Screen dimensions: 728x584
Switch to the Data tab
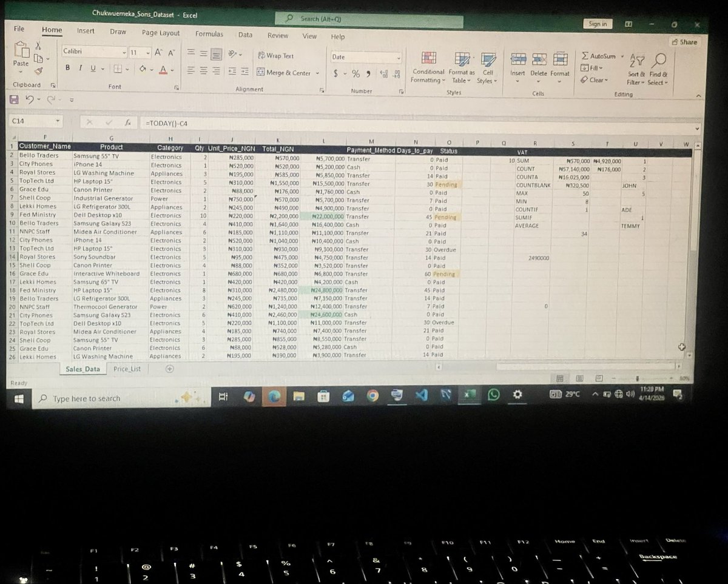[x=245, y=35]
